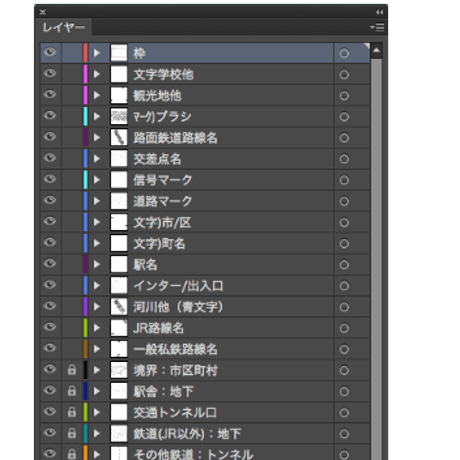Toggle visibility of 信号マーク layer
Screen dimensions: 460x460
(50, 179)
